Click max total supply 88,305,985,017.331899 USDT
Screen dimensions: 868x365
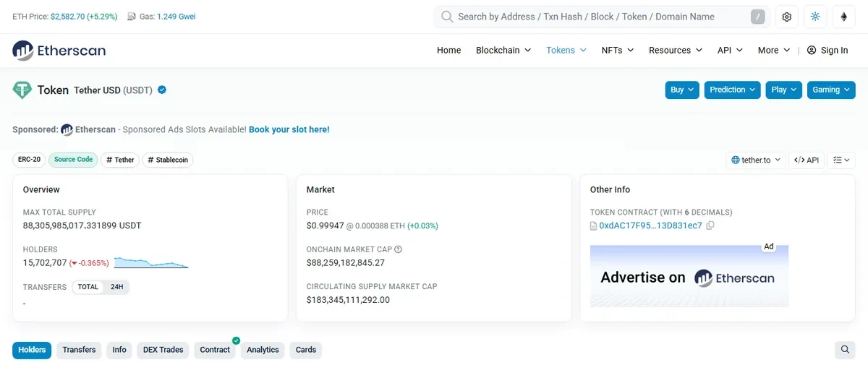pyautogui.click(x=82, y=226)
